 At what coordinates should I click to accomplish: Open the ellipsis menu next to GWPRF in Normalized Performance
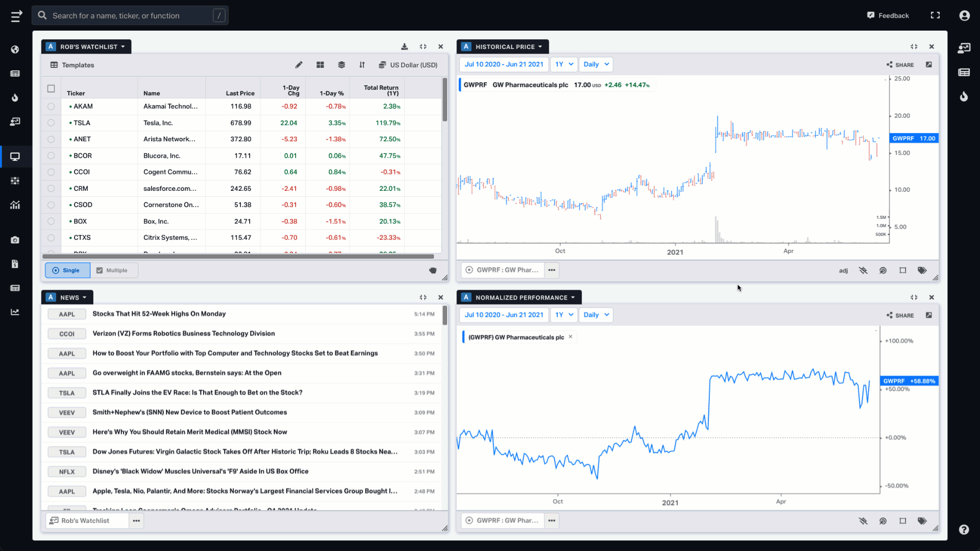click(552, 521)
